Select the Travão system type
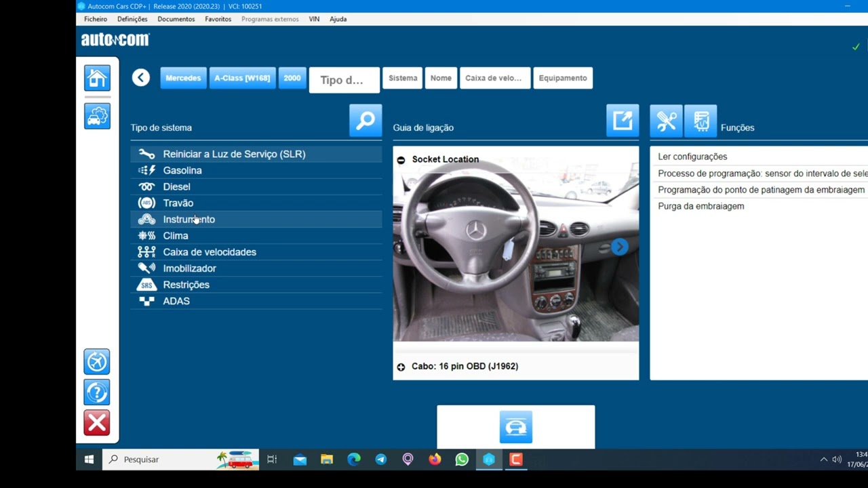 point(256,203)
